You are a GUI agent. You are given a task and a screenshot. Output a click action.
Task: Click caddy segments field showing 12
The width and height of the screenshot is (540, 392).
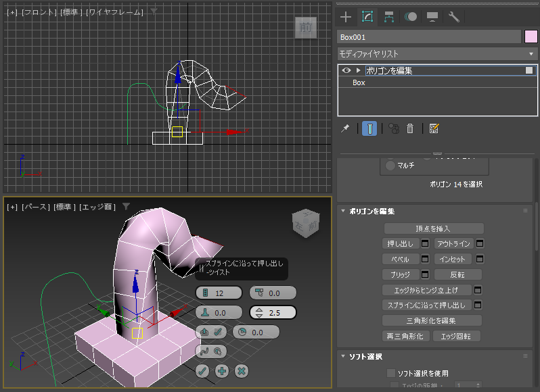[x=219, y=293]
